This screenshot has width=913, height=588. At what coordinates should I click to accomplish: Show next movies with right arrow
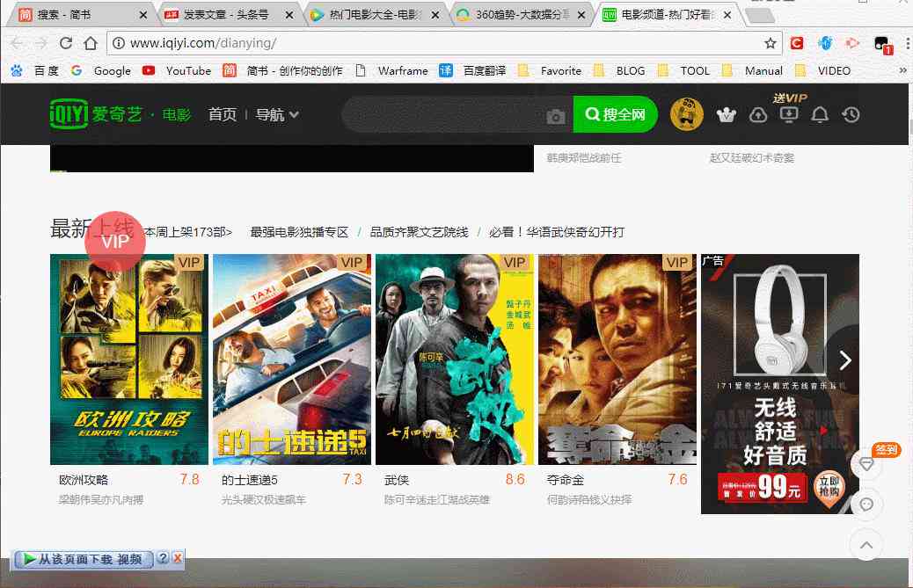pos(845,360)
